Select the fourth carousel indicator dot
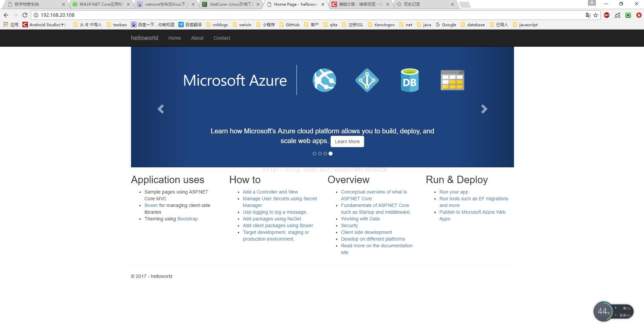 331,154
